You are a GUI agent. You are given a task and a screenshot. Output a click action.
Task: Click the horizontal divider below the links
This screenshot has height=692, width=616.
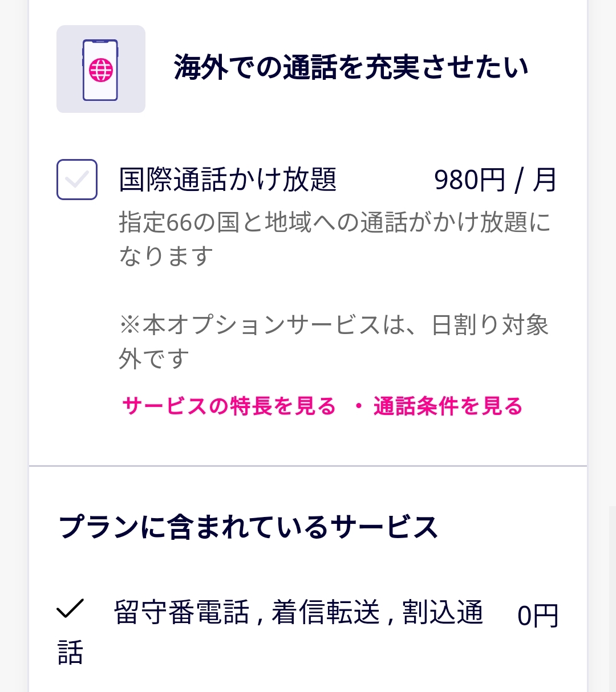(x=308, y=466)
